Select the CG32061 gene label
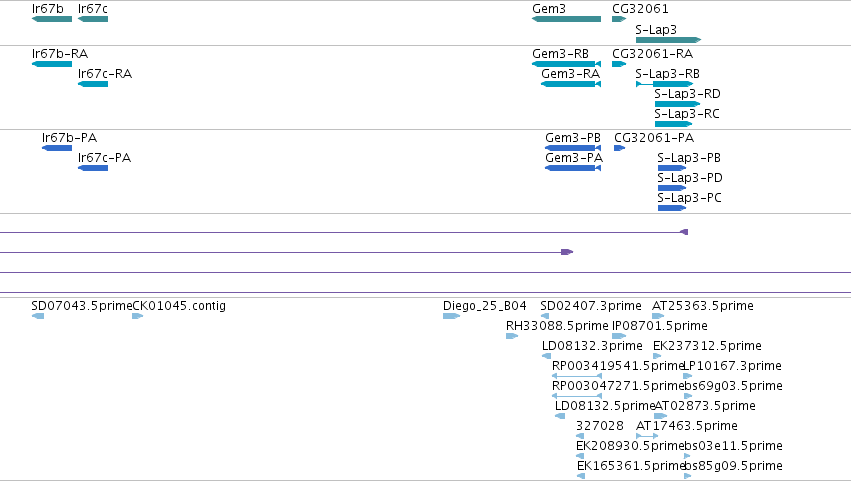 pyautogui.click(x=640, y=9)
